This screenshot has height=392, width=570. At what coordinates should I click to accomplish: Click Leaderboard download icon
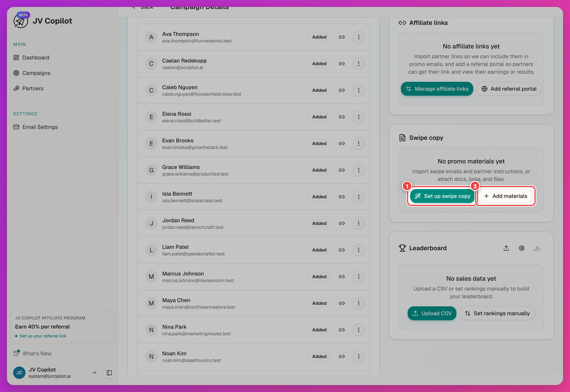(x=537, y=248)
